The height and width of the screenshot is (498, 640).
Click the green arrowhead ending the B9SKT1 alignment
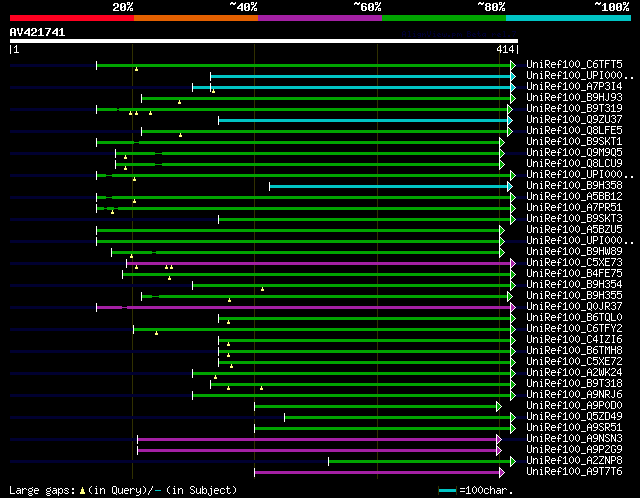(502, 142)
